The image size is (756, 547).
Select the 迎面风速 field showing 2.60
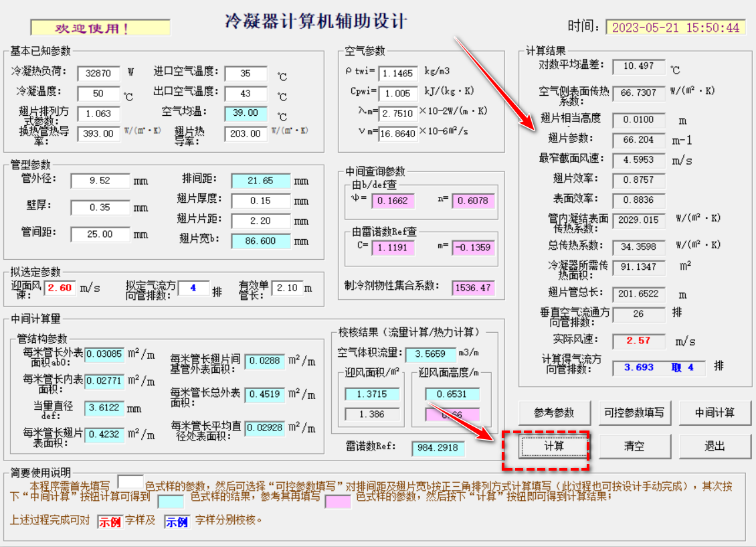(60, 288)
